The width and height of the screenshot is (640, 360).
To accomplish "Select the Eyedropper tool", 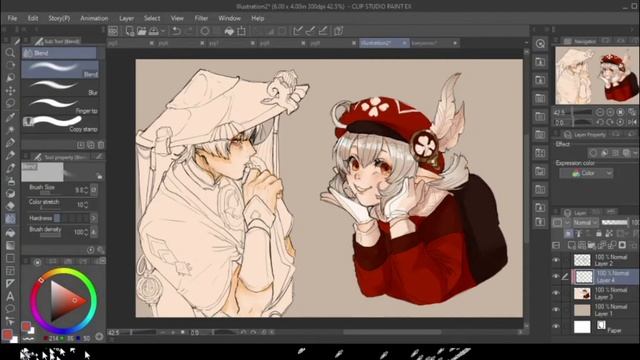I will 10,117.
